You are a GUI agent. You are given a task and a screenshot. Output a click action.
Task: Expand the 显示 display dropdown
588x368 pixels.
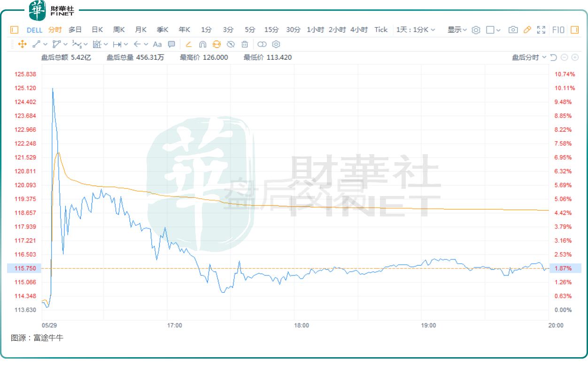click(x=457, y=30)
